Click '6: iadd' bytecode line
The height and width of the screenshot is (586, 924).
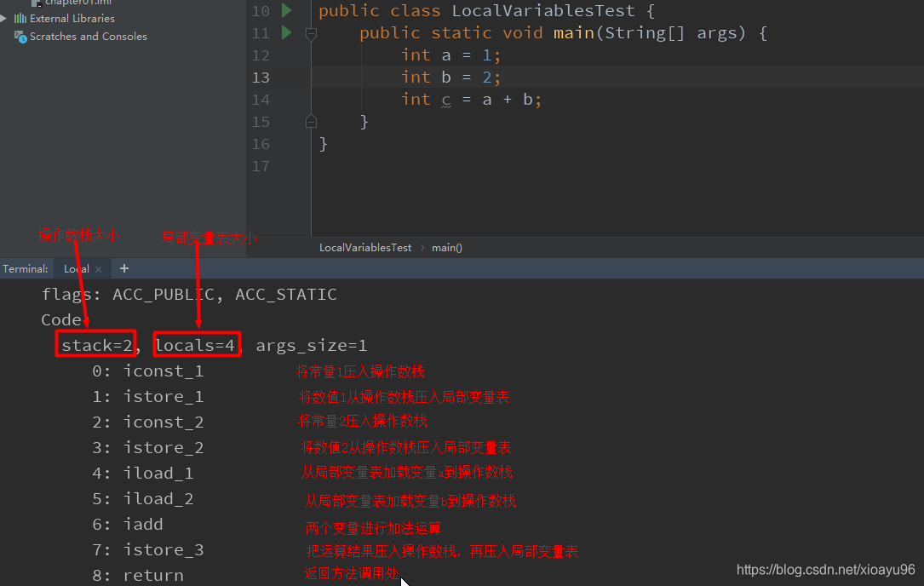(x=127, y=524)
